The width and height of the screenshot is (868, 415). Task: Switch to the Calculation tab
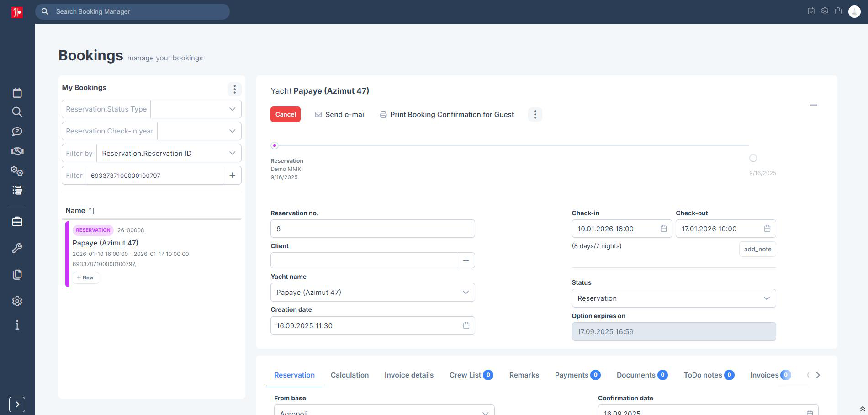coord(349,375)
